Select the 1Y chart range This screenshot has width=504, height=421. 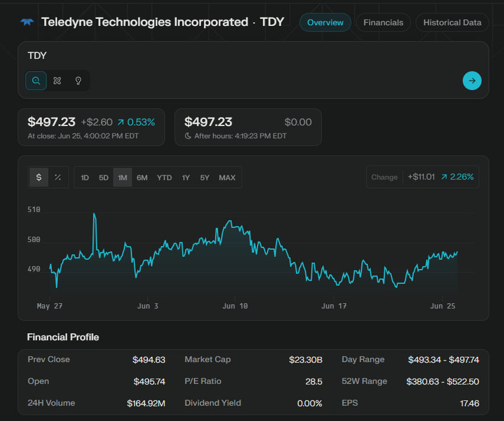click(186, 178)
